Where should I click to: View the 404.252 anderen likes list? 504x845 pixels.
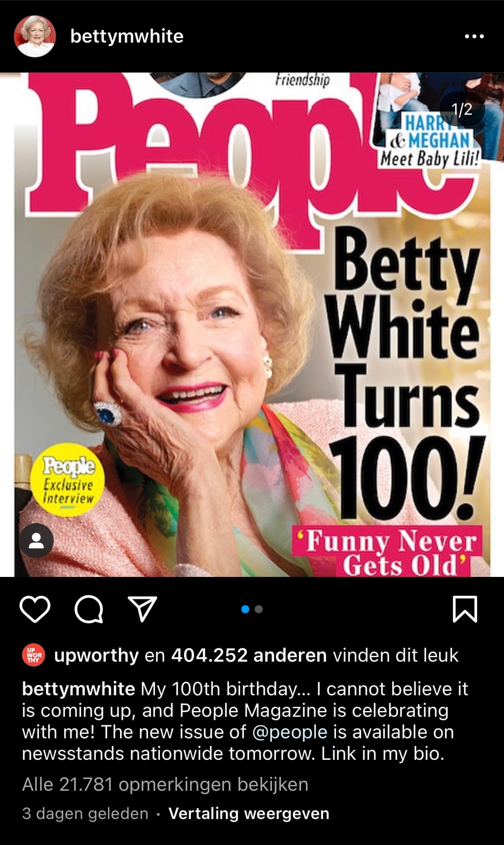click(249, 655)
